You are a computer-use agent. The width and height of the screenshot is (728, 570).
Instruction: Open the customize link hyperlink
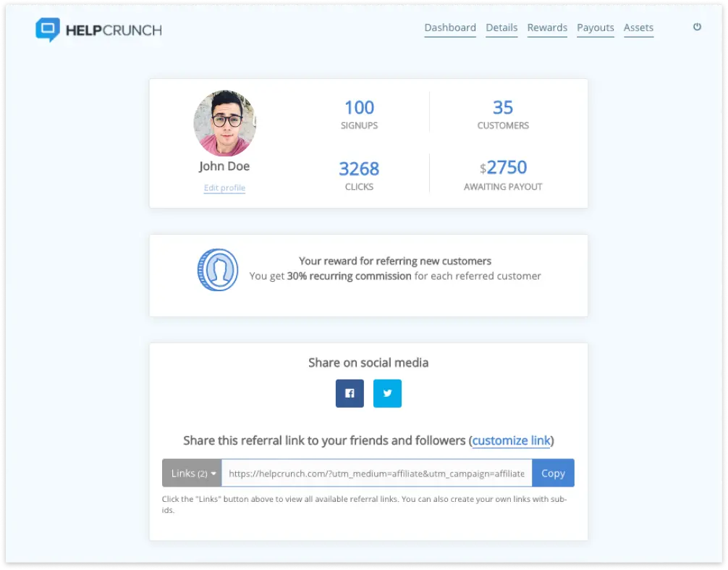[x=511, y=440]
